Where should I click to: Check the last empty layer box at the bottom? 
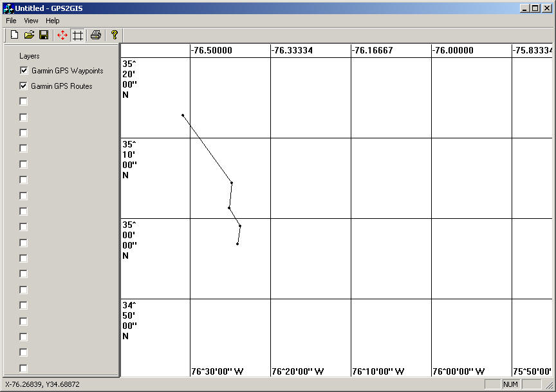pyautogui.click(x=24, y=368)
